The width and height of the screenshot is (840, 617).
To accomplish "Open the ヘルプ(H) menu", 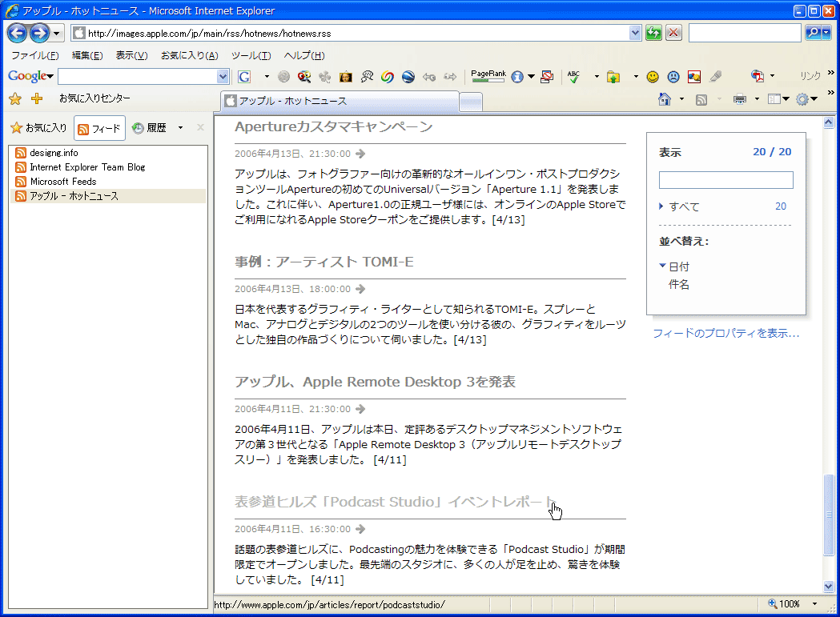I will [304, 56].
